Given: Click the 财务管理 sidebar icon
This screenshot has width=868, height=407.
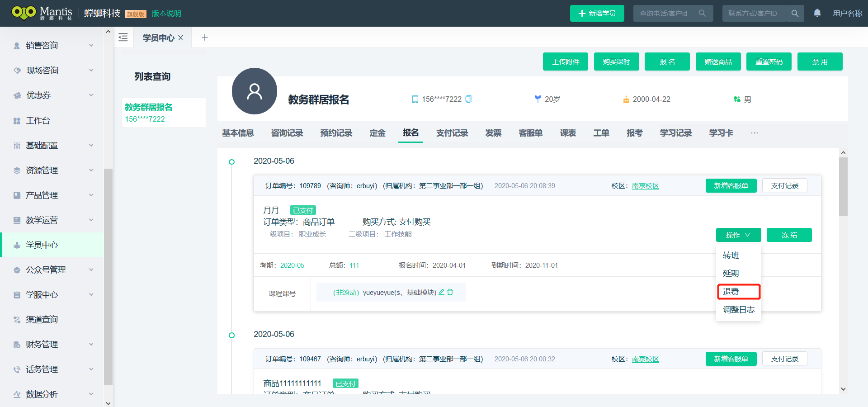Looking at the screenshot, I should click(x=17, y=345).
